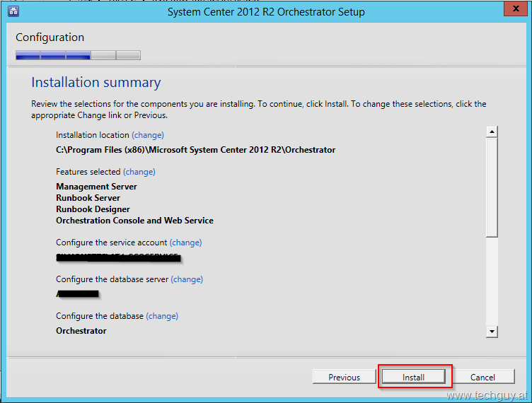Image resolution: width=532 pixels, height=403 pixels.
Task: Click the summary list scrollbar thumb
Action: tap(492, 187)
